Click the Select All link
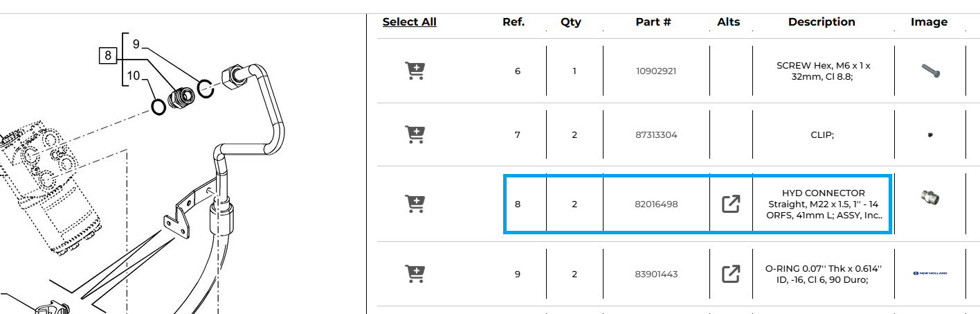The width and height of the screenshot is (980, 314). [x=409, y=21]
